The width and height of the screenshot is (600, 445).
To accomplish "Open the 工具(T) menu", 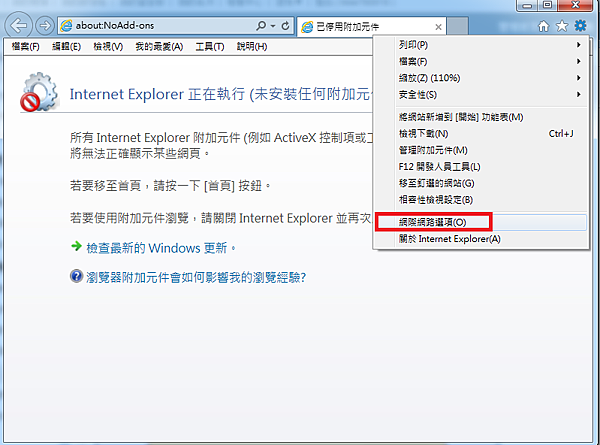I will pos(210,47).
